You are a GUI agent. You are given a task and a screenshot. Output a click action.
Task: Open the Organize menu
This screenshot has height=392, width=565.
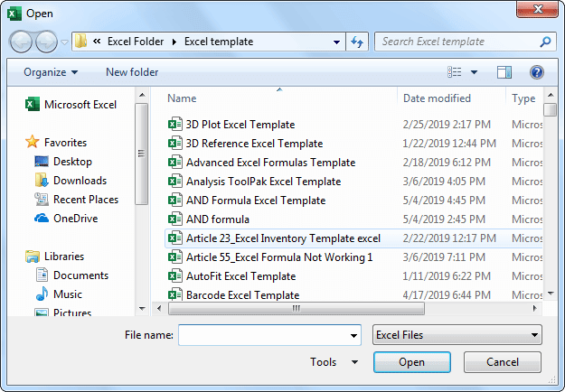(51, 72)
